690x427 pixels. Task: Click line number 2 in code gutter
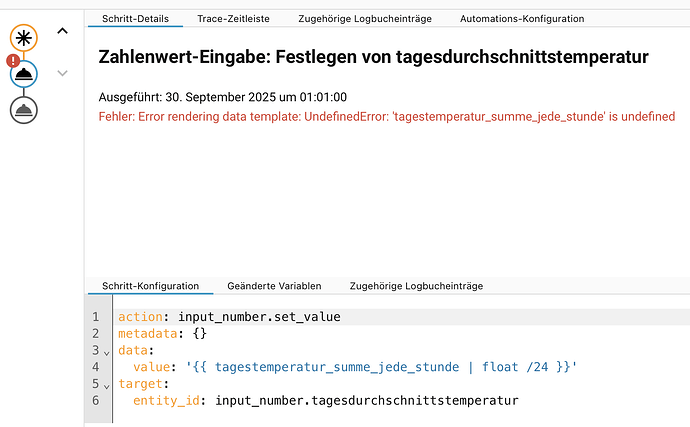[x=95, y=334]
